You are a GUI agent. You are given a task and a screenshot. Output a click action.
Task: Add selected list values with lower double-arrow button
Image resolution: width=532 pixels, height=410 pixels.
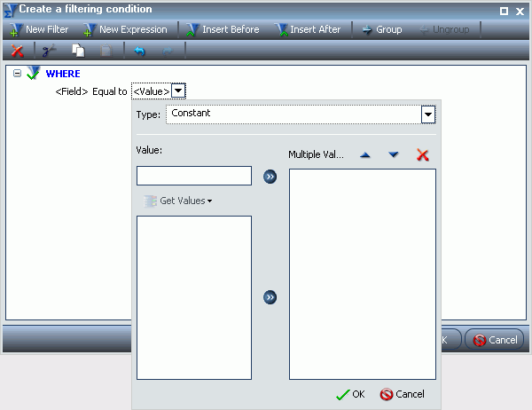(270, 297)
